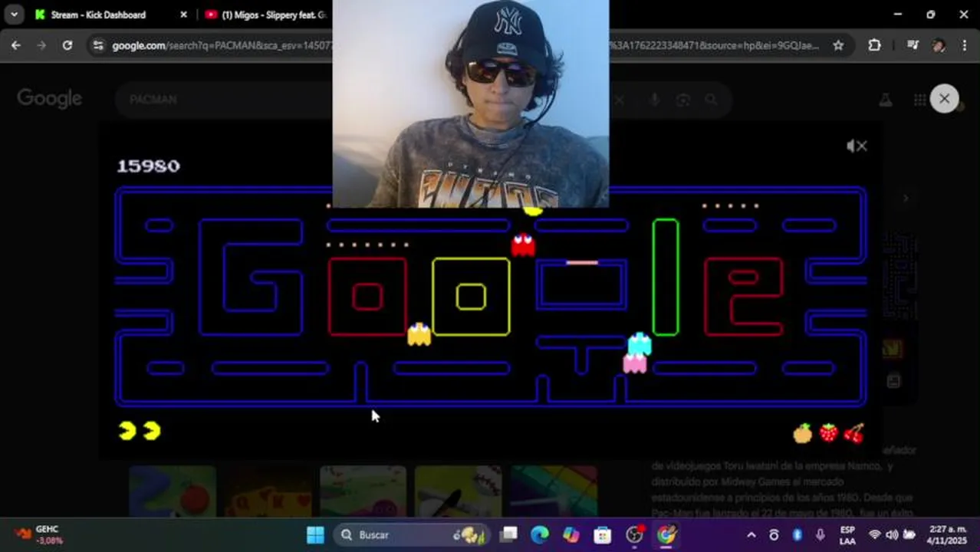This screenshot has height=552, width=980.
Task: Open the Chrome extensions menu
Action: click(x=874, y=45)
